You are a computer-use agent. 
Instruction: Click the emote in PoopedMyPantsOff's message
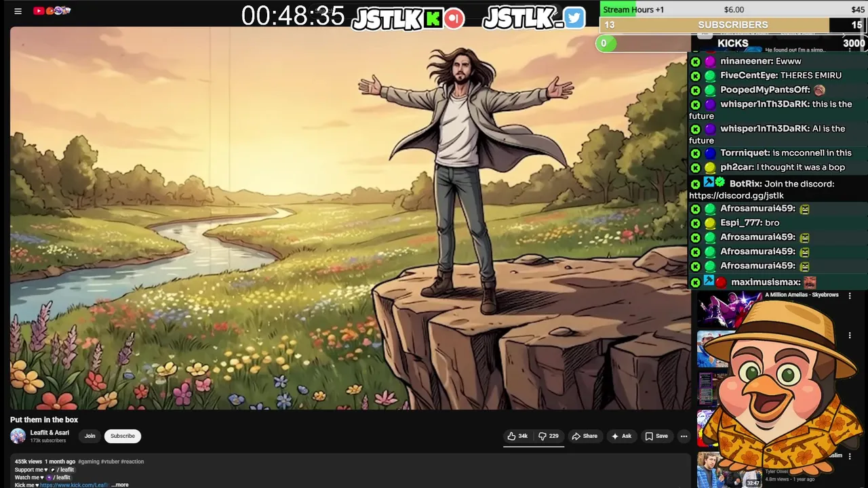point(819,90)
